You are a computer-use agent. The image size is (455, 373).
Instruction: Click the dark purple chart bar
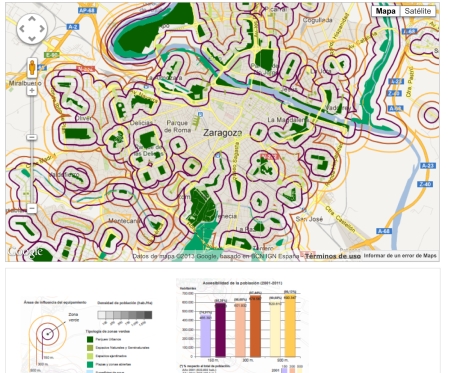pyautogui.click(x=220, y=330)
